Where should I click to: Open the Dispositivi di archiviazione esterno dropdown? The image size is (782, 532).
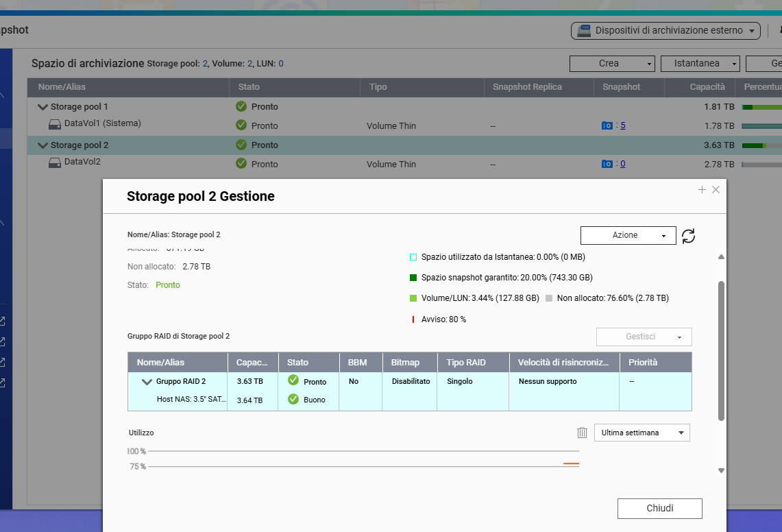click(x=665, y=31)
